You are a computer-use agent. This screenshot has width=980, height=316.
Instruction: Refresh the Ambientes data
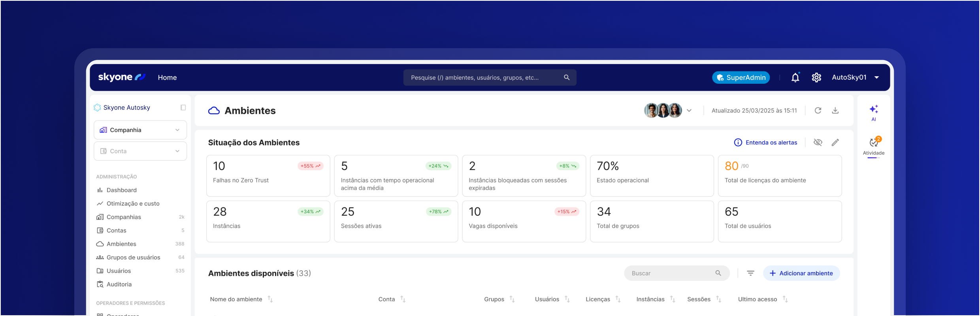(818, 111)
